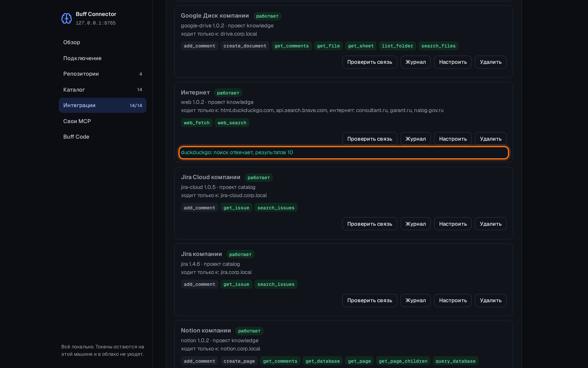The width and height of the screenshot is (588, 368).
Task: Click the search_files tool tag
Action: tap(438, 46)
